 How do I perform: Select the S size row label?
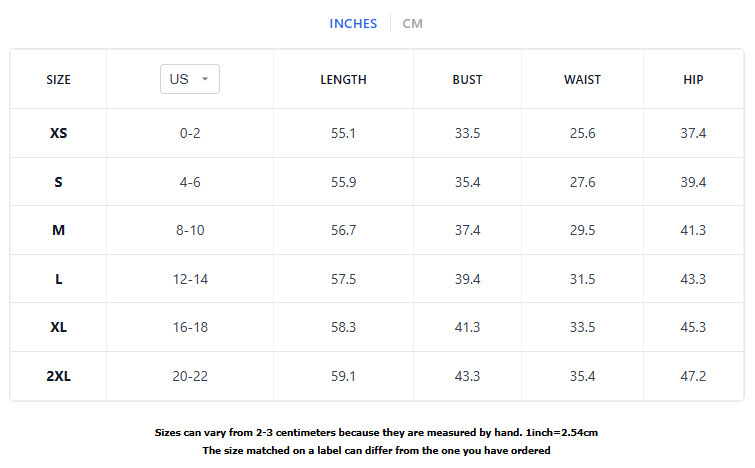58,182
